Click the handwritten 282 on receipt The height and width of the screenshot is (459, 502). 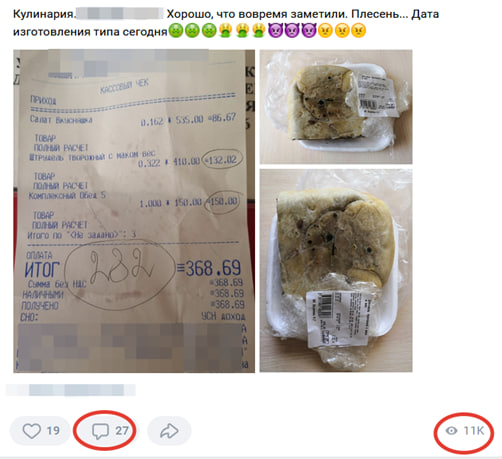(x=121, y=268)
